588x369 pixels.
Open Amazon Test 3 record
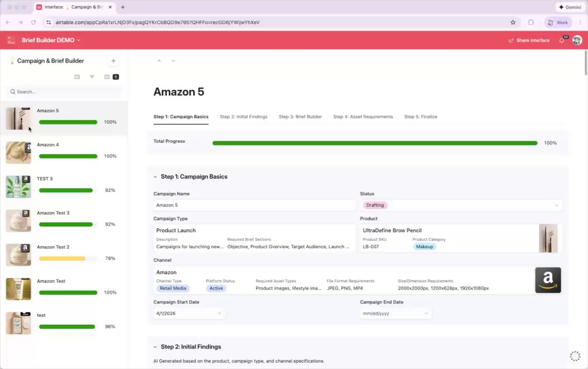pos(64,221)
